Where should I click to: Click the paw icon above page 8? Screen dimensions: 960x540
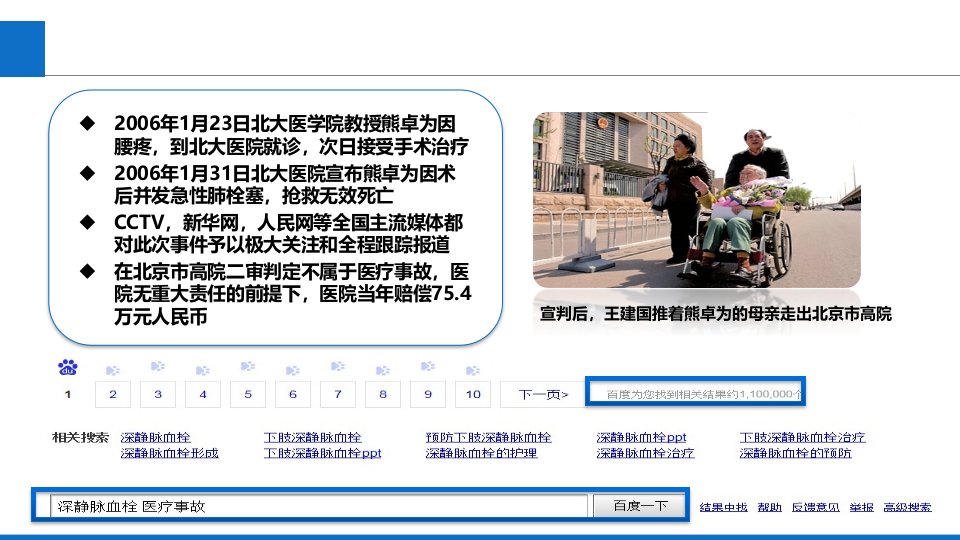[x=383, y=370]
